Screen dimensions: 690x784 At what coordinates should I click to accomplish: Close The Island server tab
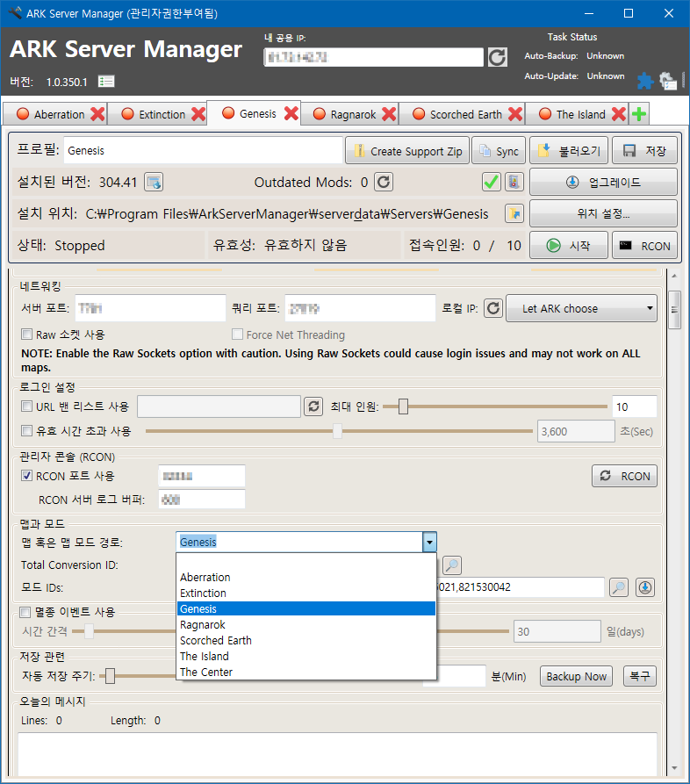click(619, 114)
